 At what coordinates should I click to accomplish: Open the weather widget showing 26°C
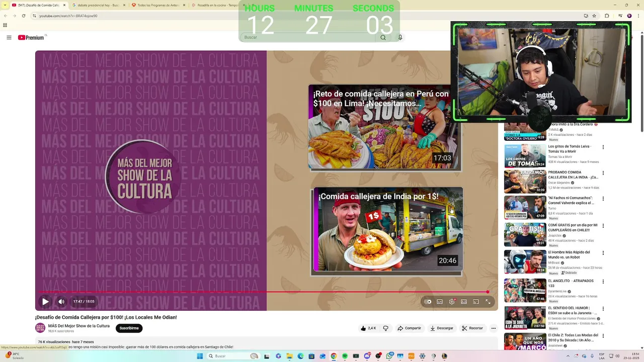point(15,355)
